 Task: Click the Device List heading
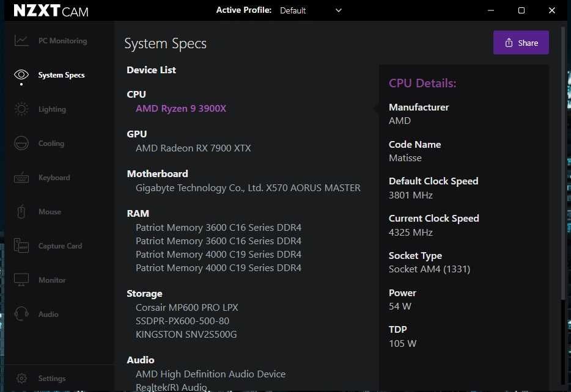(x=151, y=70)
